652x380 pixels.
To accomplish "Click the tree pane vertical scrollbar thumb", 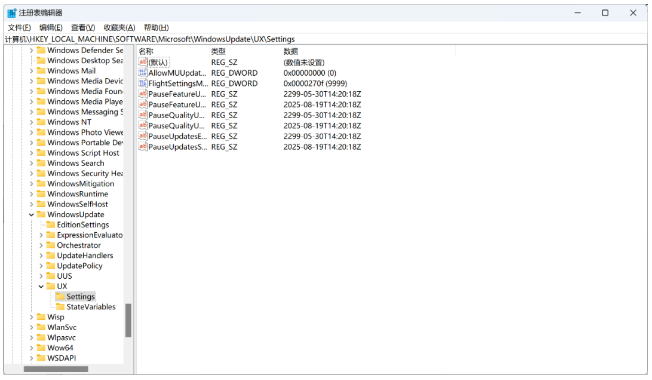I will (x=128, y=320).
